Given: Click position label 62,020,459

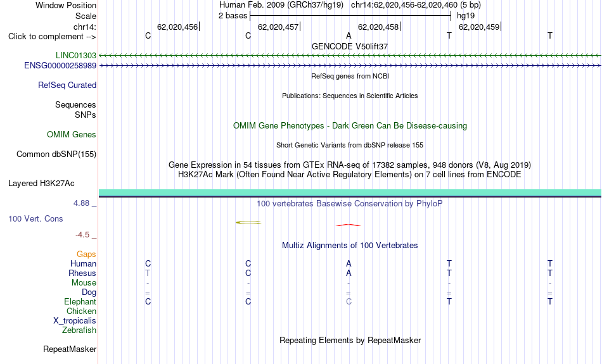Looking at the screenshot, I should click(479, 27).
